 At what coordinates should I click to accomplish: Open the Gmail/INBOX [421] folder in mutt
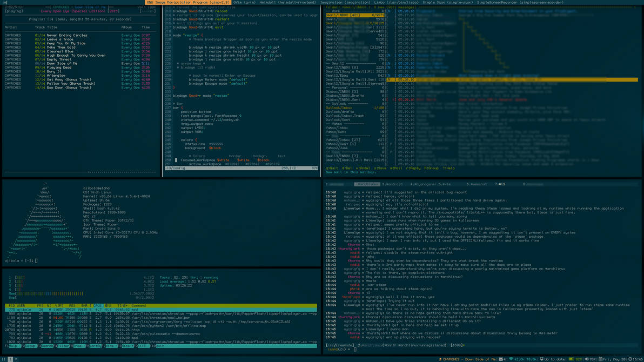[355, 15]
